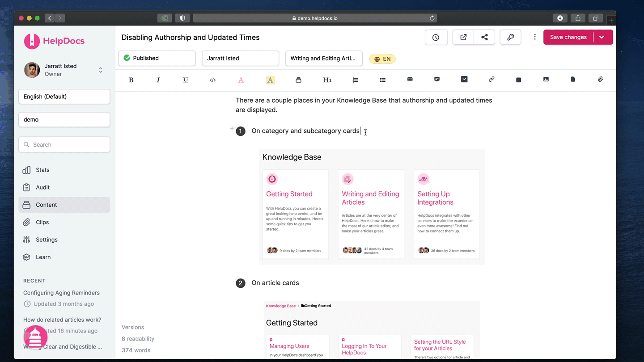Viewport: 644px width, 362px height.
Task: Open Clips in sidebar
Action: pyautogui.click(x=64, y=222)
